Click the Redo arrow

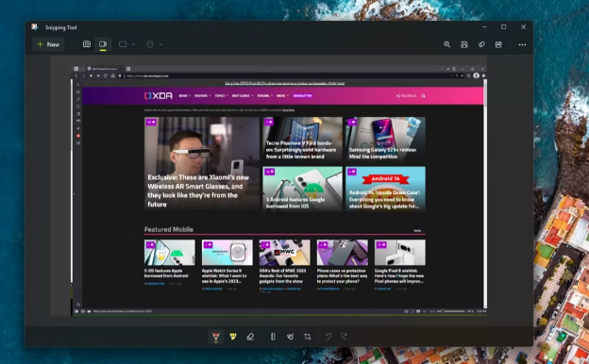[x=344, y=337]
